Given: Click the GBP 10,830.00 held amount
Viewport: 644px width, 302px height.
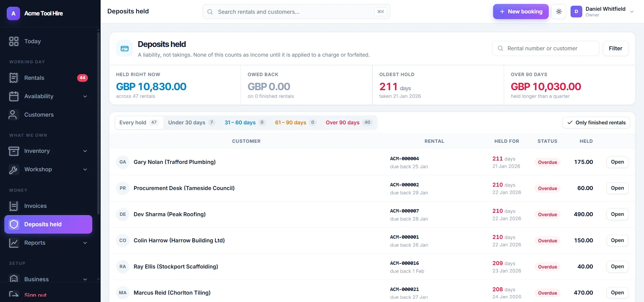Looking at the screenshot, I should [x=151, y=86].
